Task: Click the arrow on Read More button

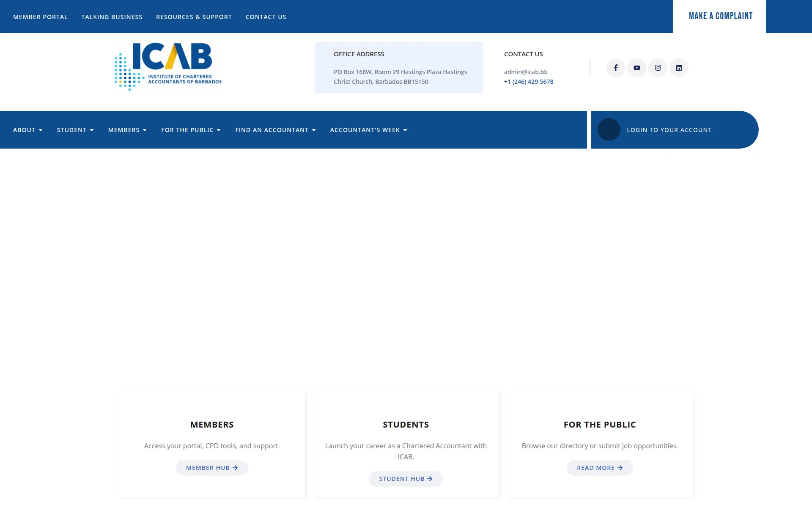Action: [x=620, y=468]
